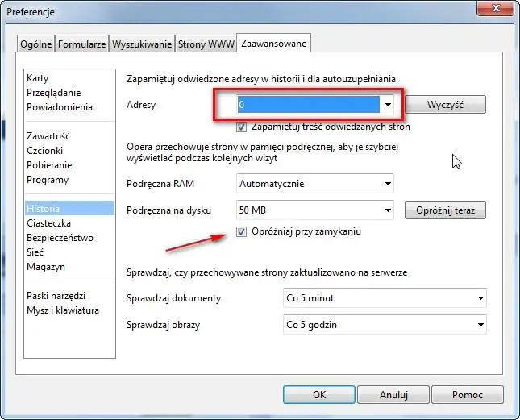This screenshot has height=420, width=520.
Task: Click the Wyczyść button
Action: 445,105
